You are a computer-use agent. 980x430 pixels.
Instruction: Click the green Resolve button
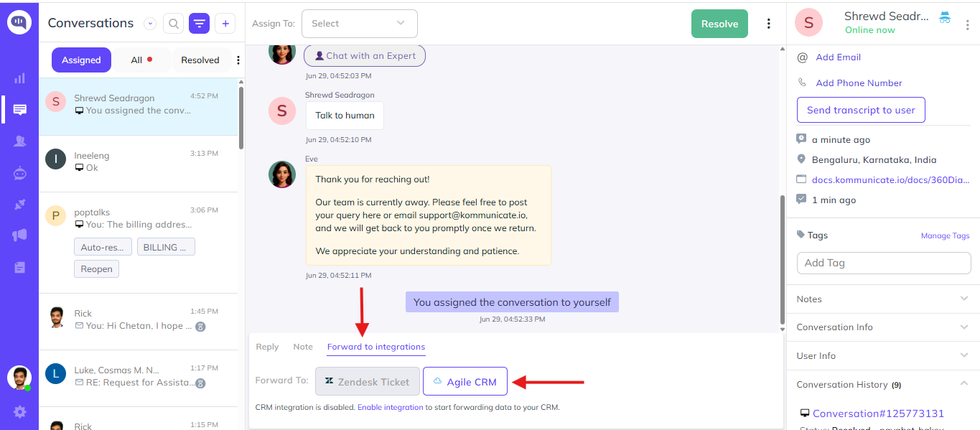[719, 24]
